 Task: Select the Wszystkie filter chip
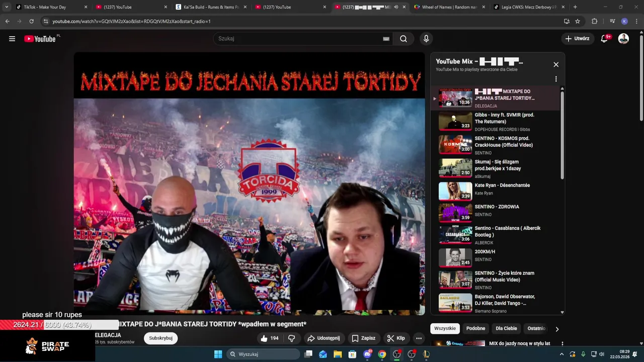(x=445, y=328)
